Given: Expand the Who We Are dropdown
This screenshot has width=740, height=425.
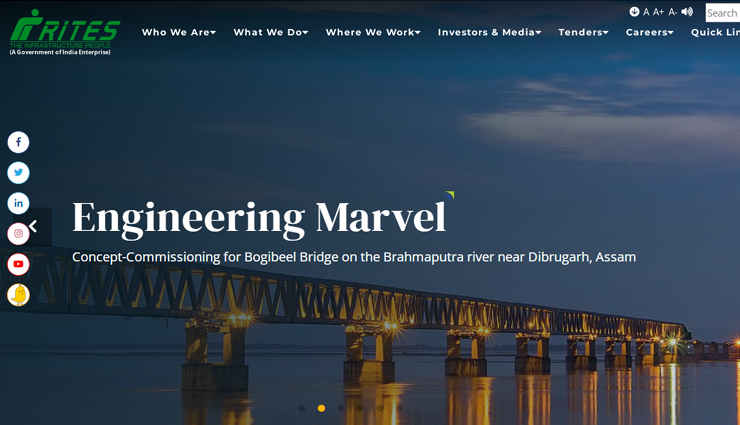Looking at the screenshot, I should (179, 32).
